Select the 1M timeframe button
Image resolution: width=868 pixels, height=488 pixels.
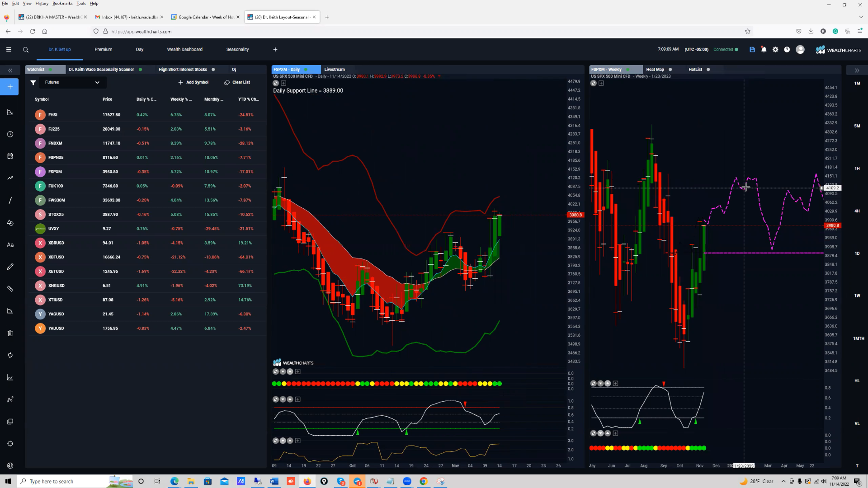point(857,84)
